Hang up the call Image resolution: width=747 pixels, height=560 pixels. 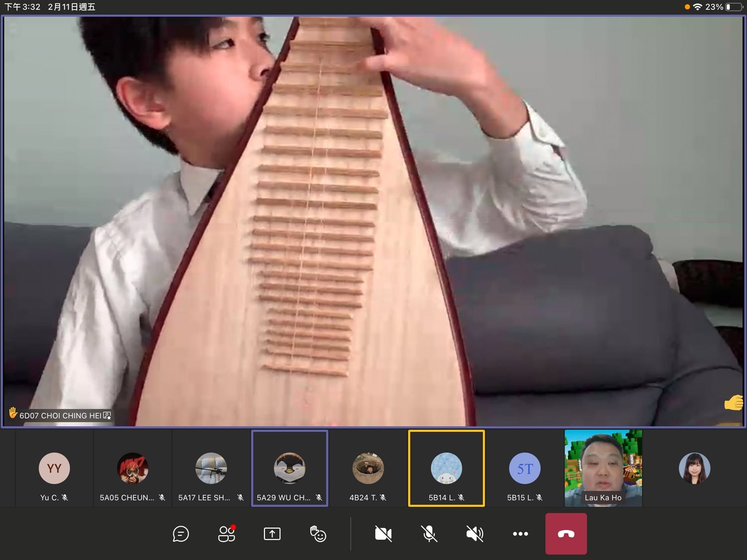pyautogui.click(x=566, y=534)
